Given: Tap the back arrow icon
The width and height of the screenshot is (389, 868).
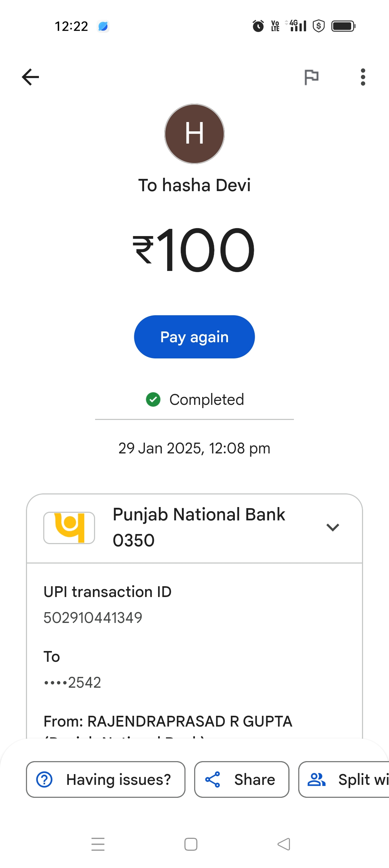Looking at the screenshot, I should click(x=31, y=77).
